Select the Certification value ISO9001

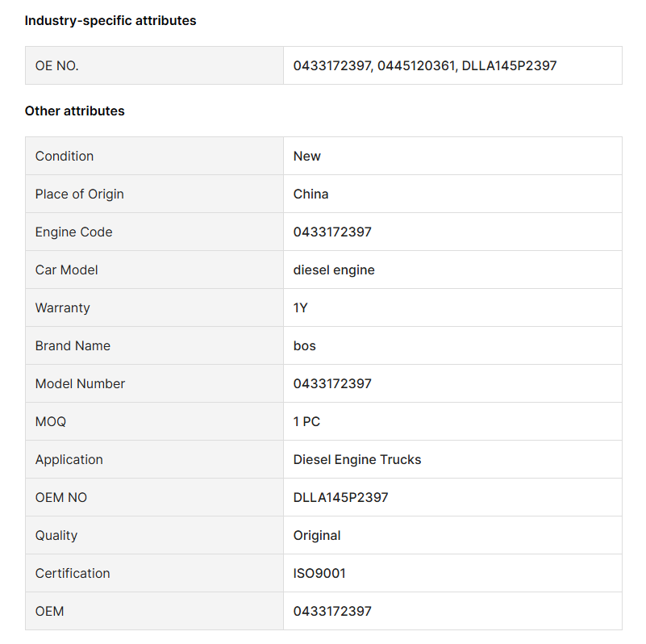point(319,574)
